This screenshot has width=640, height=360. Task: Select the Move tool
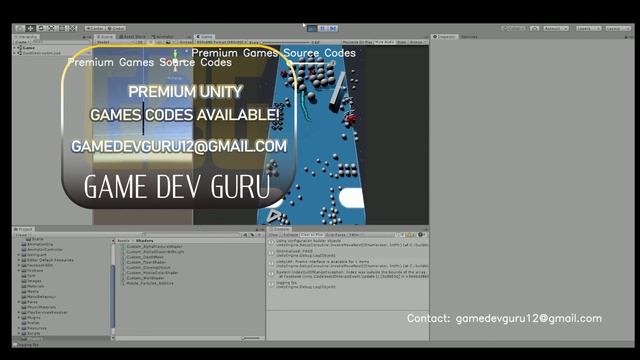pyautogui.click(x=30, y=28)
